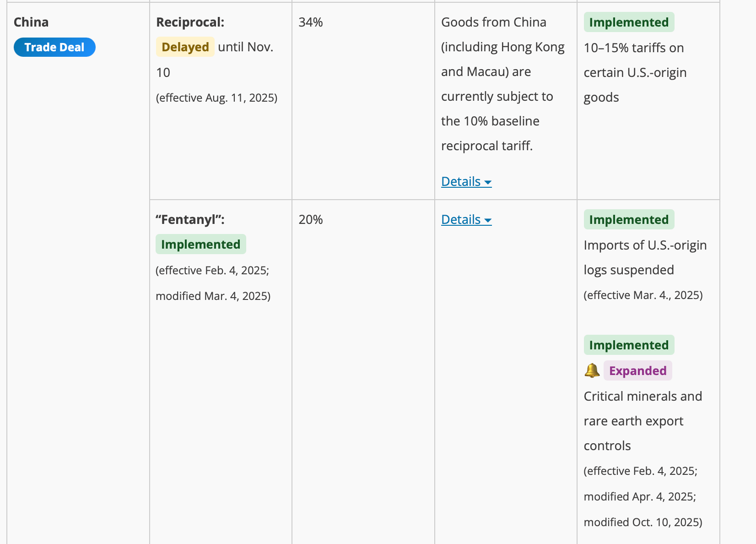Expand Details in the Reciprocal tariff row
Image resolution: width=756 pixels, height=544 pixels.
click(461, 182)
